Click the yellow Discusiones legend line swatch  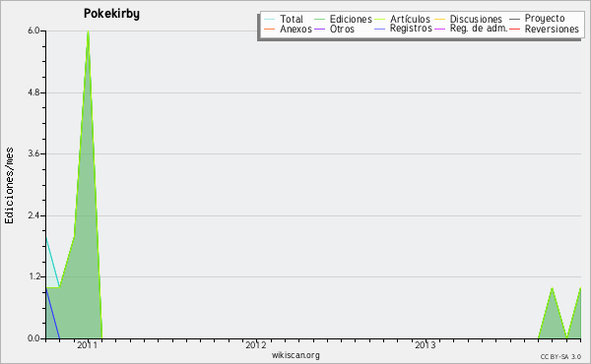[x=439, y=19]
